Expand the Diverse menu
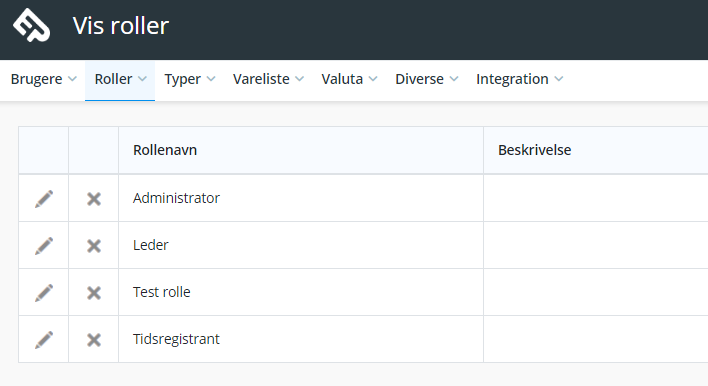The height and width of the screenshot is (386, 708). click(x=427, y=79)
